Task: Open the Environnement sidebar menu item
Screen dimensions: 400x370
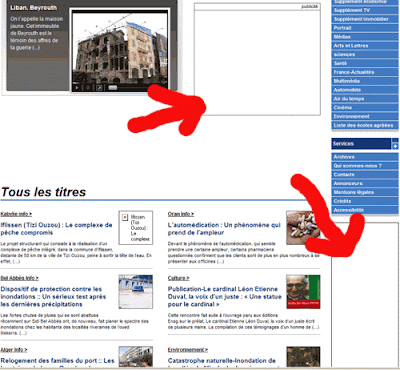Action: 365,116
